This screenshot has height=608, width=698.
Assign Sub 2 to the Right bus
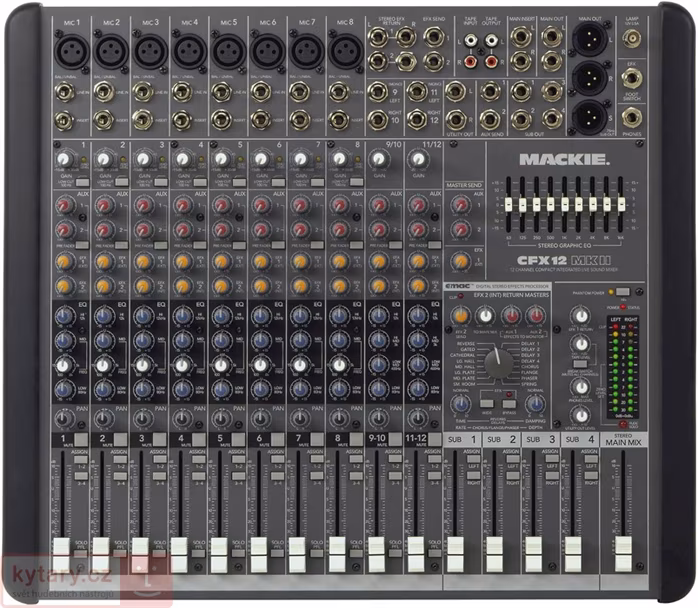[x=512, y=476]
